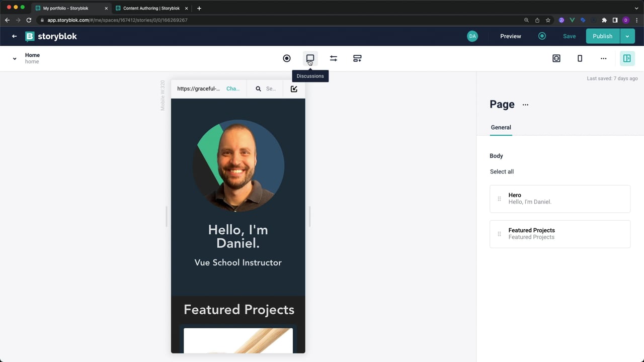This screenshot has width=644, height=362.
Task: Open the Chrome zoom magnifier icon
Action: coord(527,20)
